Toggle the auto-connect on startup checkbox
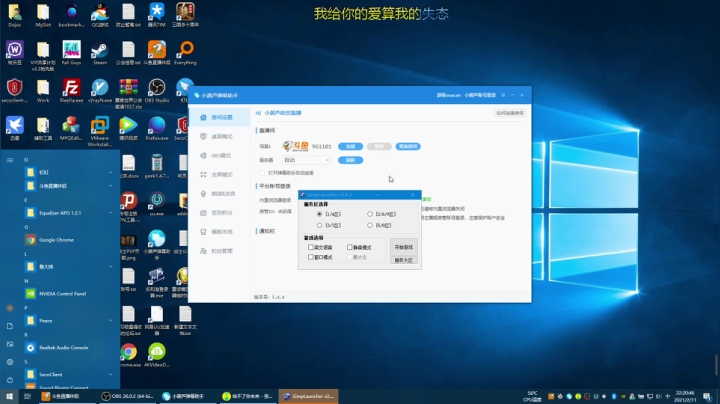The height and width of the screenshot is (404, 720). point(262,173)
